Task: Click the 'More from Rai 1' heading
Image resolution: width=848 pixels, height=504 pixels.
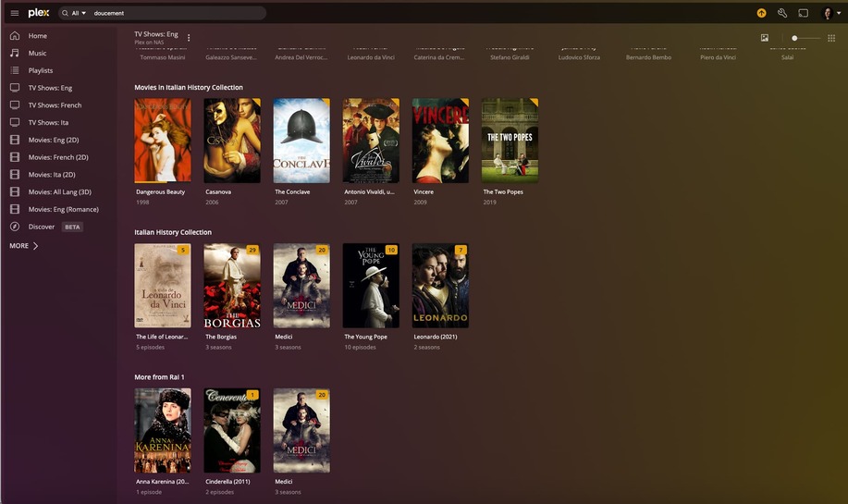Action: pos(160,377)
